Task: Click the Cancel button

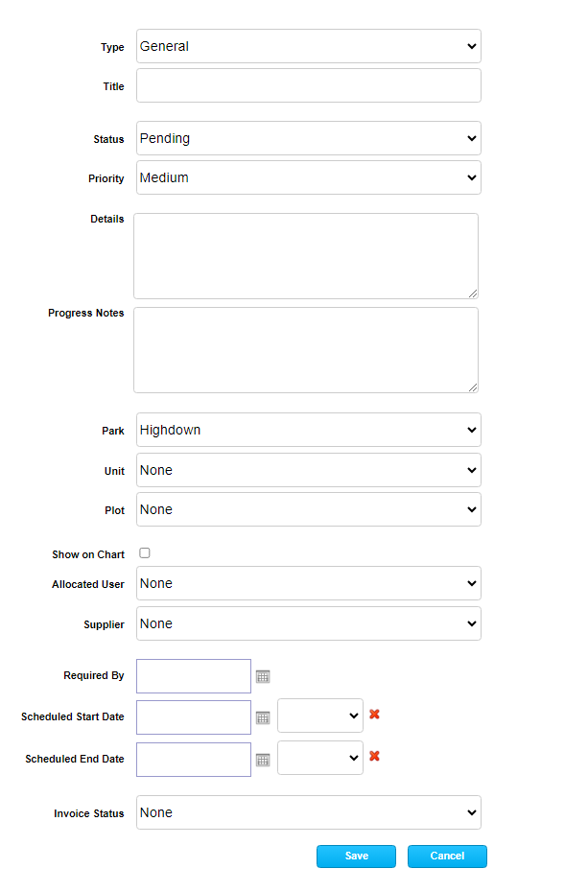Action: tap(447, 857)
